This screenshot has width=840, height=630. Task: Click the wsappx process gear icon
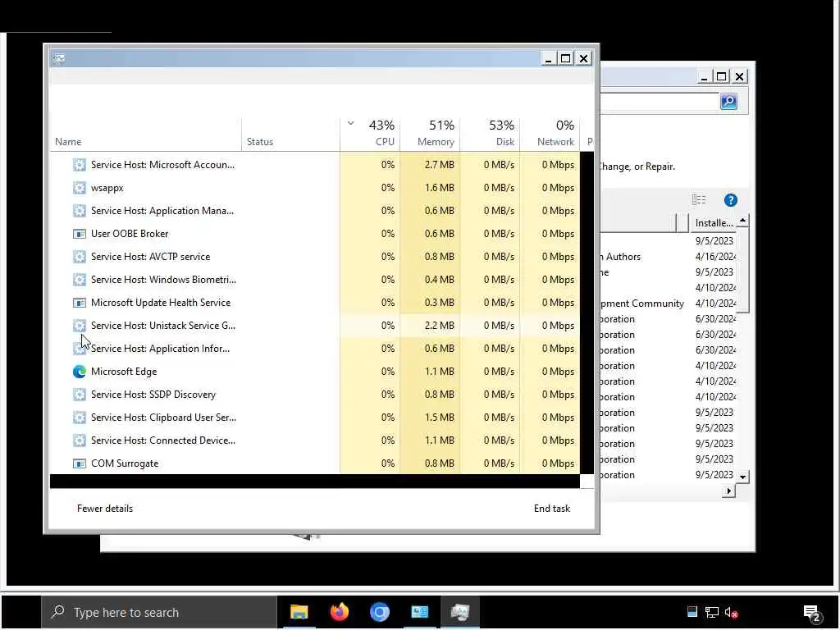pyautogui.click(x=80, y=188)
